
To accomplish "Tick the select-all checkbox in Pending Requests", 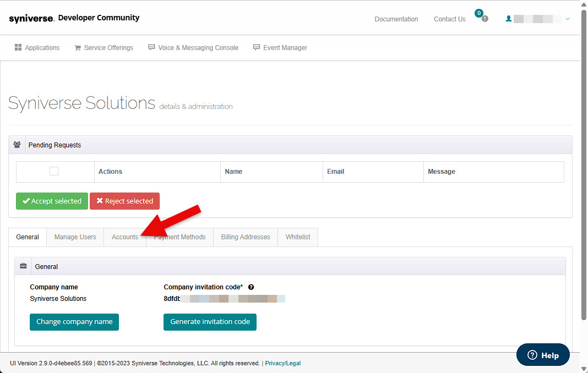I will point(54,171).
